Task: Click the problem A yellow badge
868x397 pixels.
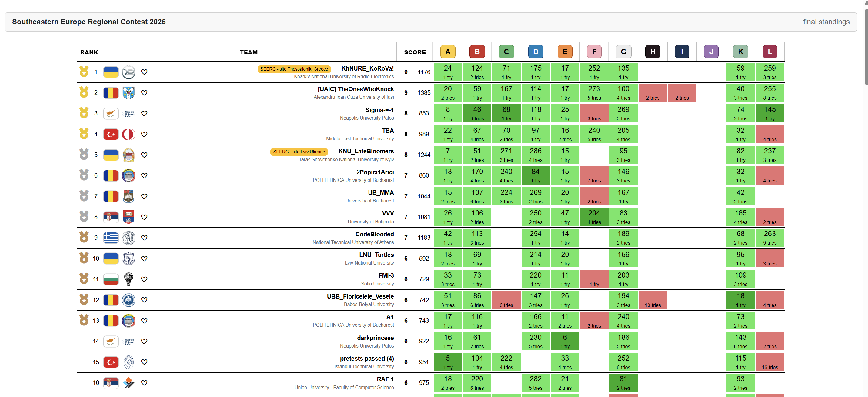Action: (x=447, y=52)
